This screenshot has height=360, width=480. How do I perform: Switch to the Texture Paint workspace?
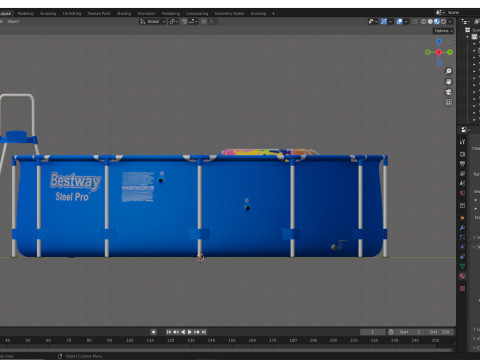[99, 13]
